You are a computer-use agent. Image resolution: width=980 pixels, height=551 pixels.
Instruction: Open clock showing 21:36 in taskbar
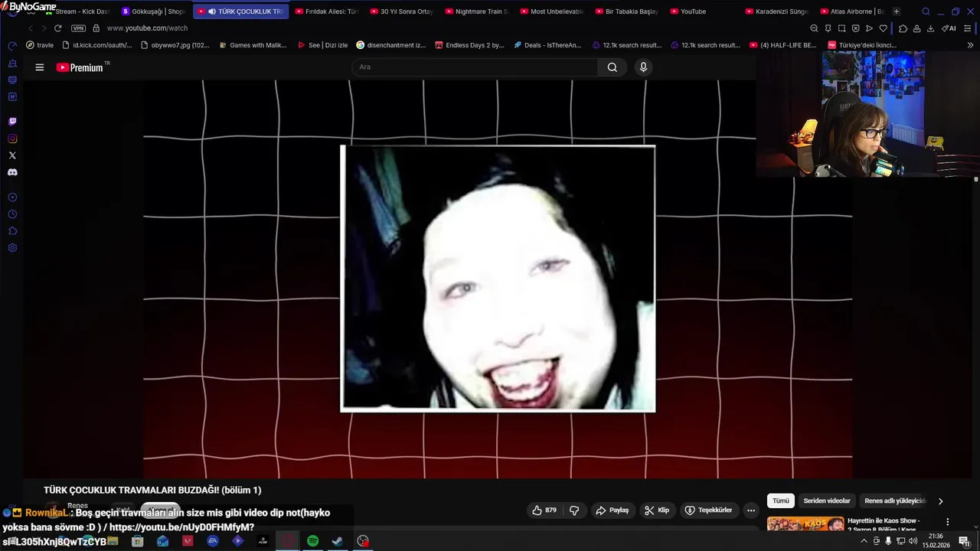point(938,541)
